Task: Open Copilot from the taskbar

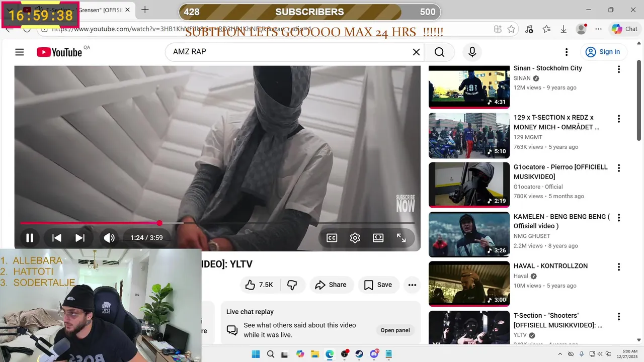Action: 300,354
